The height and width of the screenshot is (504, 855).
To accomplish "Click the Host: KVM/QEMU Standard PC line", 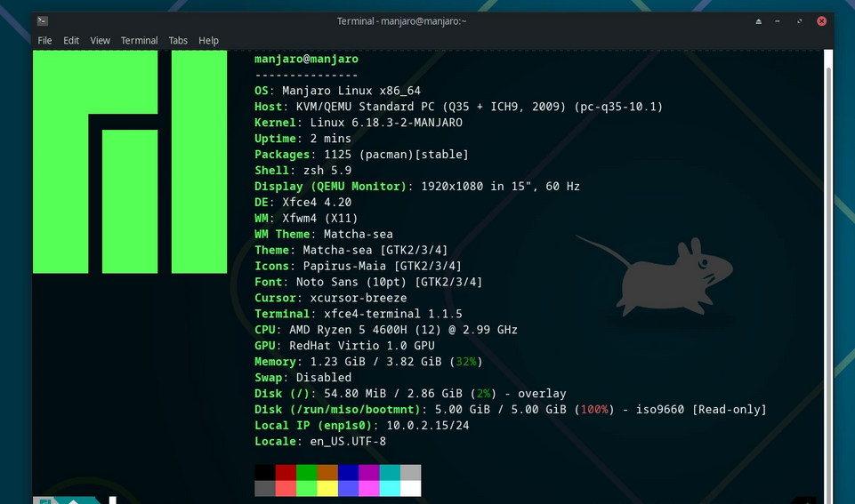I will [x=458, y=107].
